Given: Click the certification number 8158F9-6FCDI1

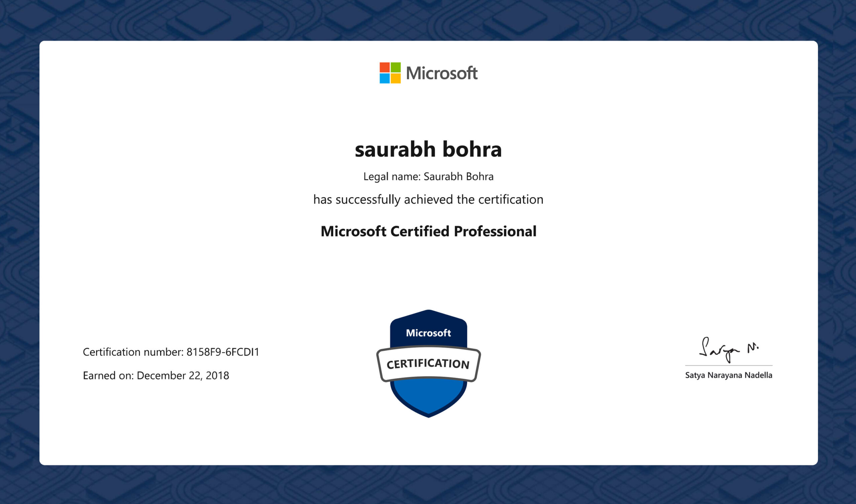Looking at the screenshot, I should (x=223, y=352).
